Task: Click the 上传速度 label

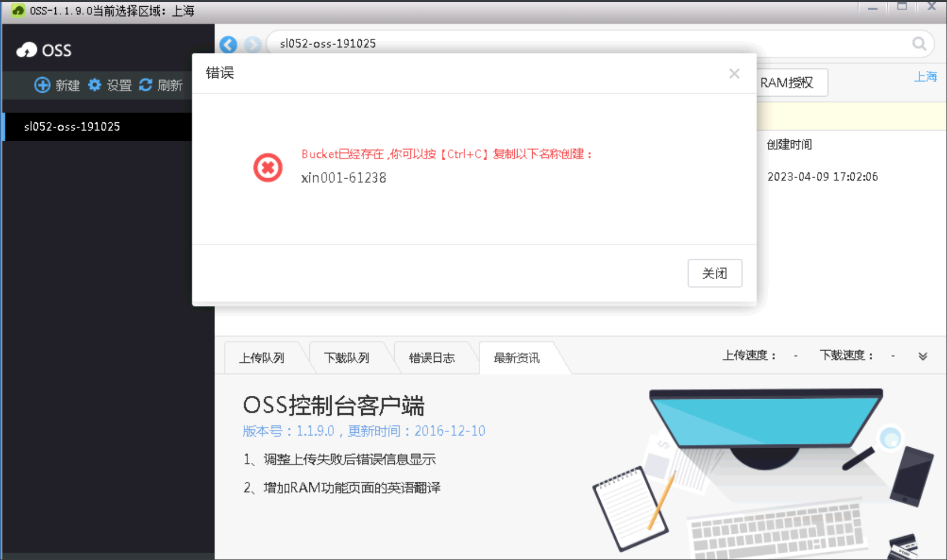Action: click(749, 356)
